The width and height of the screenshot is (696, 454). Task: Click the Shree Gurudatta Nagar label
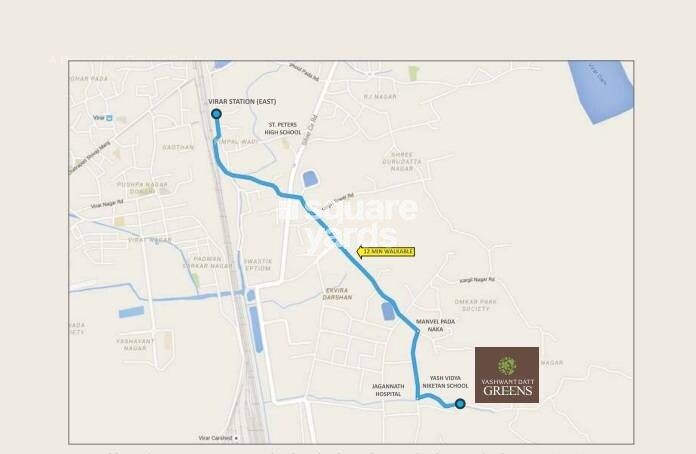(402, 162)
